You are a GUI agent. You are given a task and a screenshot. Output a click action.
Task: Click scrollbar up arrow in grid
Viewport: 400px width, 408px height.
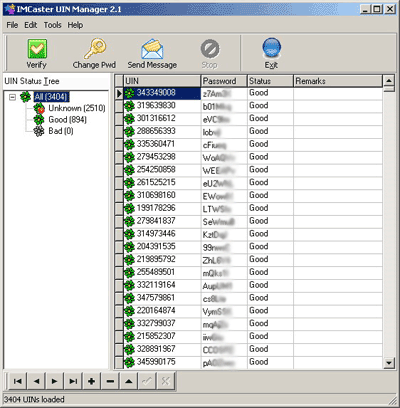pos(389,80)
